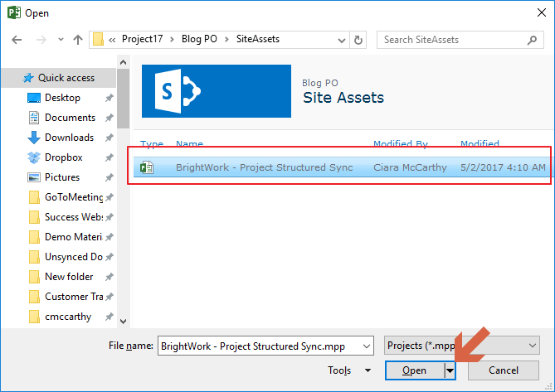
Task: Sort files by the Type column
Action: click(x=152, y=143)
